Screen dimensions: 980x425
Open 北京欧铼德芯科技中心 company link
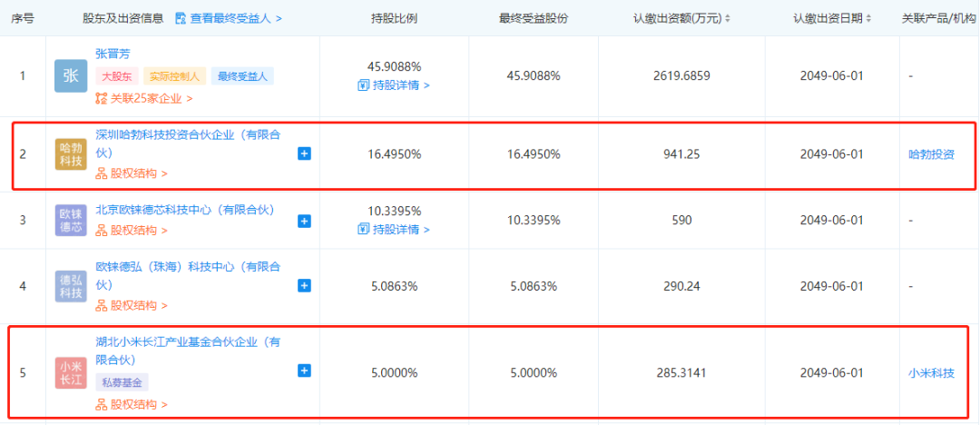(x=185, y=210)
